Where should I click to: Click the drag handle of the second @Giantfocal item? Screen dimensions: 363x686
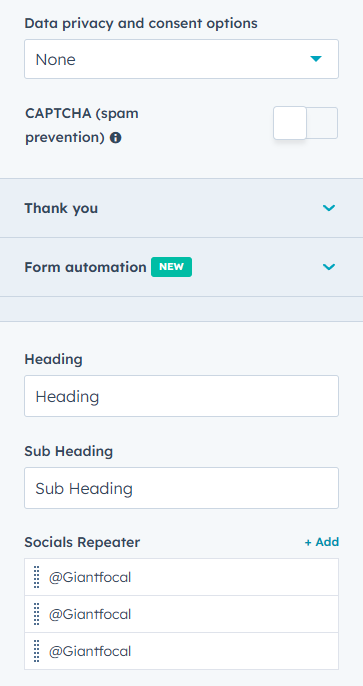[x=37, y=614]
